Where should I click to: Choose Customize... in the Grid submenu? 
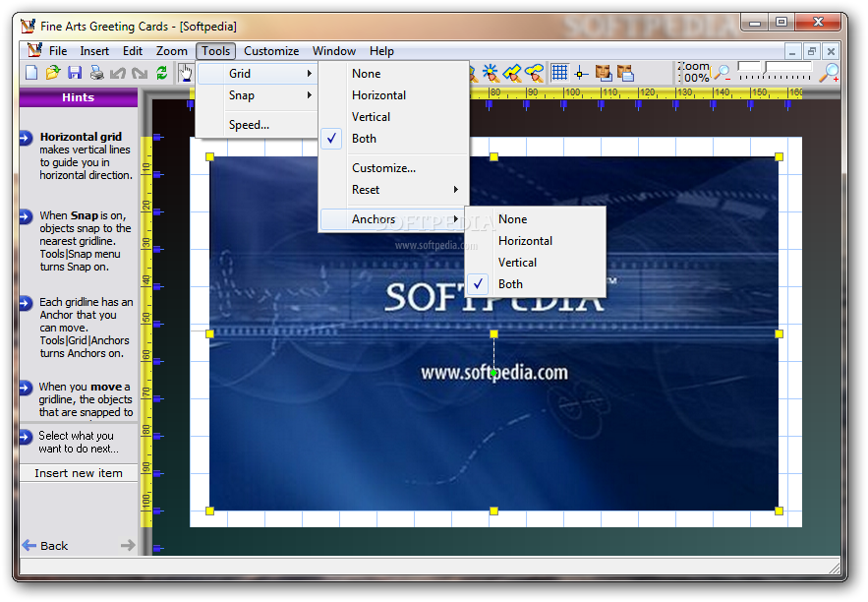pyautogui.click(x=393, y=168)
